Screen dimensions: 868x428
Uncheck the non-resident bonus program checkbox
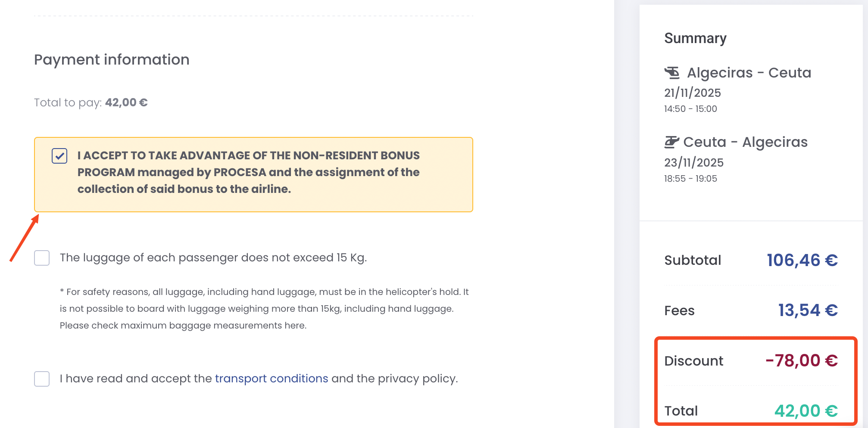[x=59, y=156]
